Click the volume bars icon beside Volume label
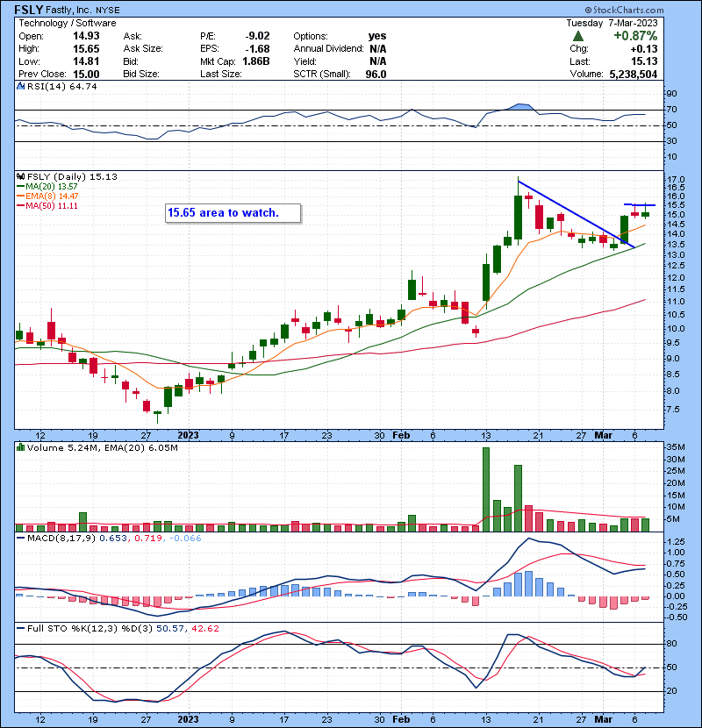 [x=20, y=447]
